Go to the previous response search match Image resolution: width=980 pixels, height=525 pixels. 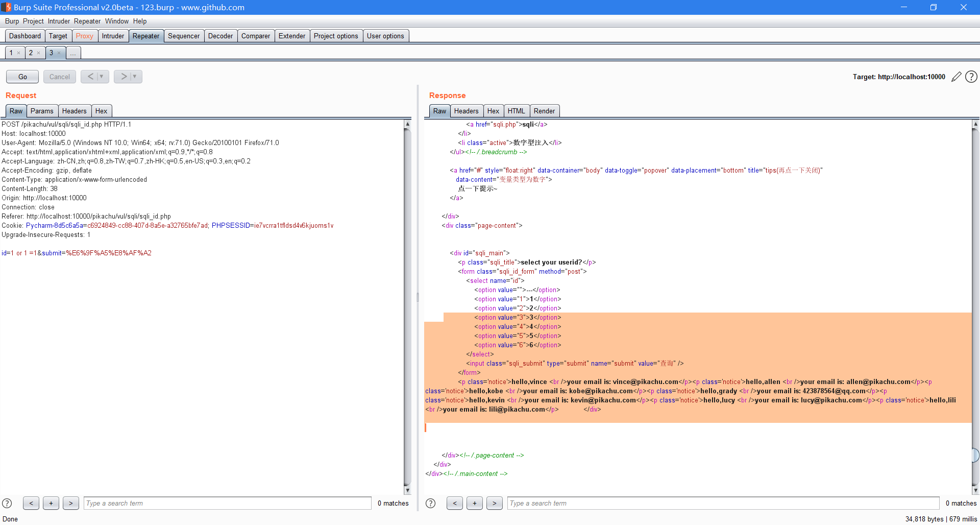click(x=455, y=503)
